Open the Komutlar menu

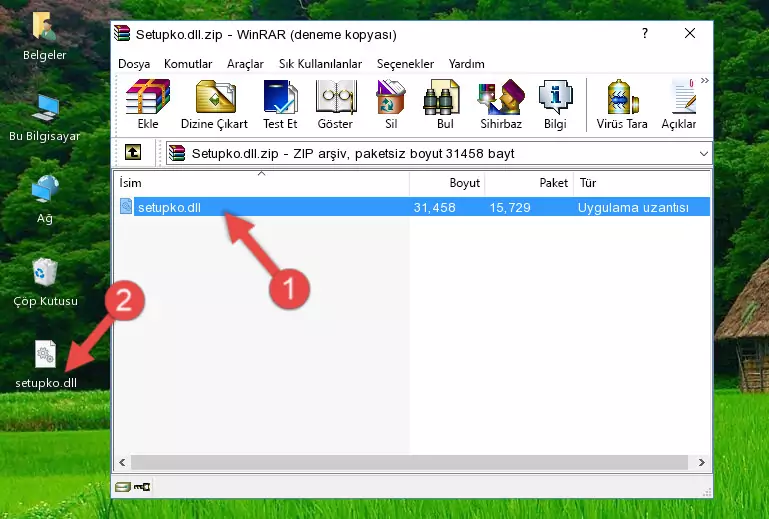click(188, 64)
